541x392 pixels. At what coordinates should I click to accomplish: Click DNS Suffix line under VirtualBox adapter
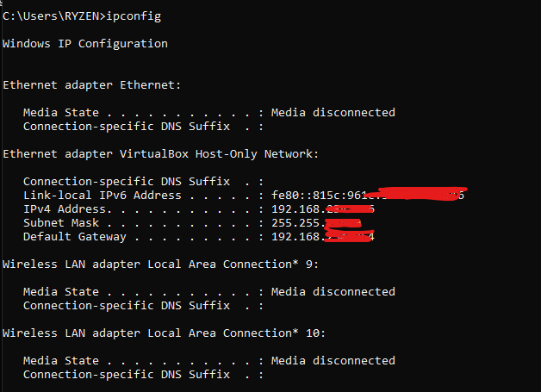coord(144,182)
